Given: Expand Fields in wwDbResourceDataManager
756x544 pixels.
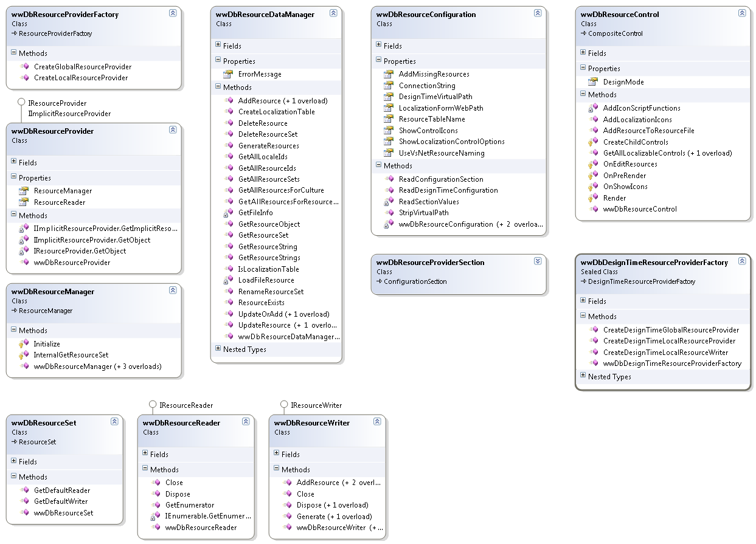Looking at the screenshot, I should 218,45.
